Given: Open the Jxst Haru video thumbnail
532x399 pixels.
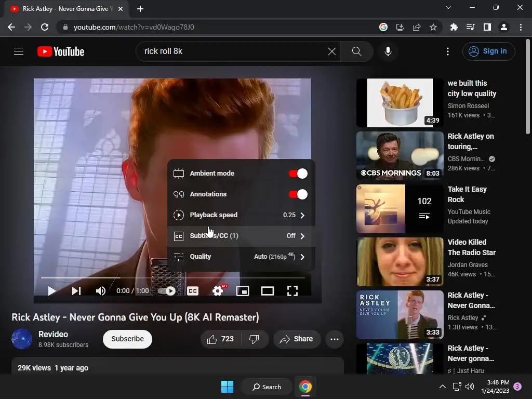Looking at the screenshot, I should (x=400, y=358).
